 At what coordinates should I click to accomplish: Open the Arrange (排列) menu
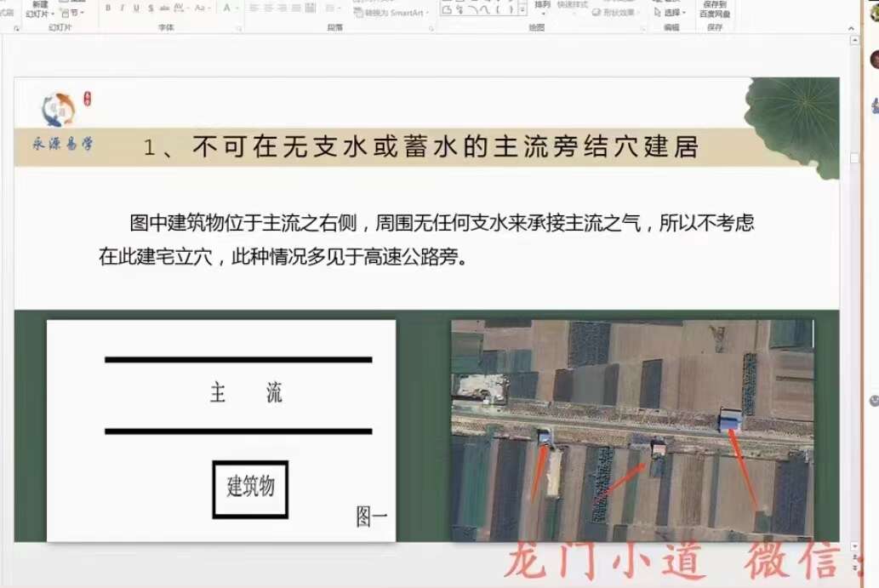[542, 7]
